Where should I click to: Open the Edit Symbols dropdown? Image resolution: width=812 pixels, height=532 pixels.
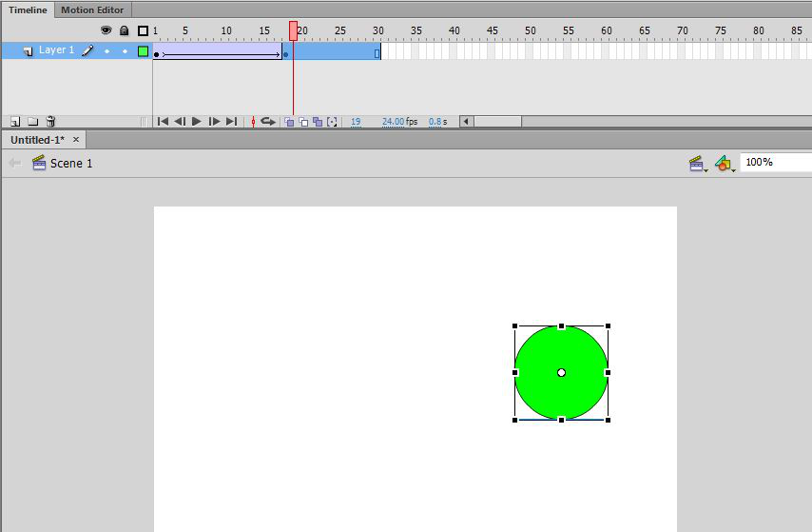(725, 164)
